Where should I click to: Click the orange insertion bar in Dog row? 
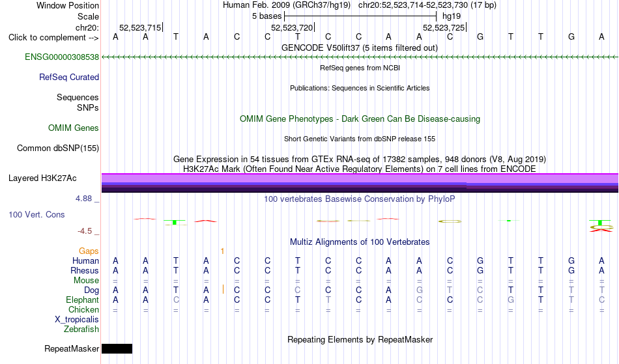[x=223, y=290]
